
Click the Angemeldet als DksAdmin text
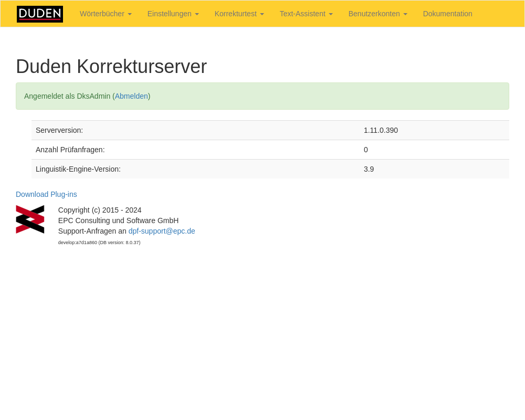[x=67, y=97]
